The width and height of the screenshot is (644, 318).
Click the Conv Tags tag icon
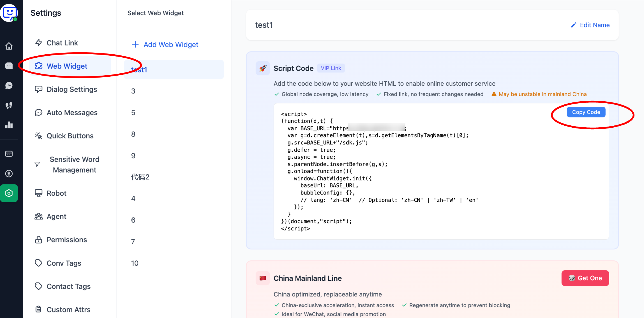[x=39, y=263]
